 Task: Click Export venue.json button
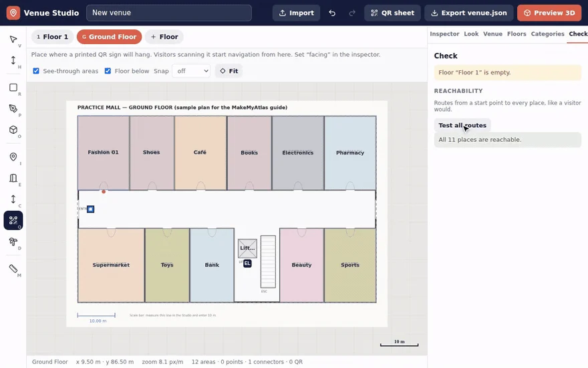(x=469, y=13)
